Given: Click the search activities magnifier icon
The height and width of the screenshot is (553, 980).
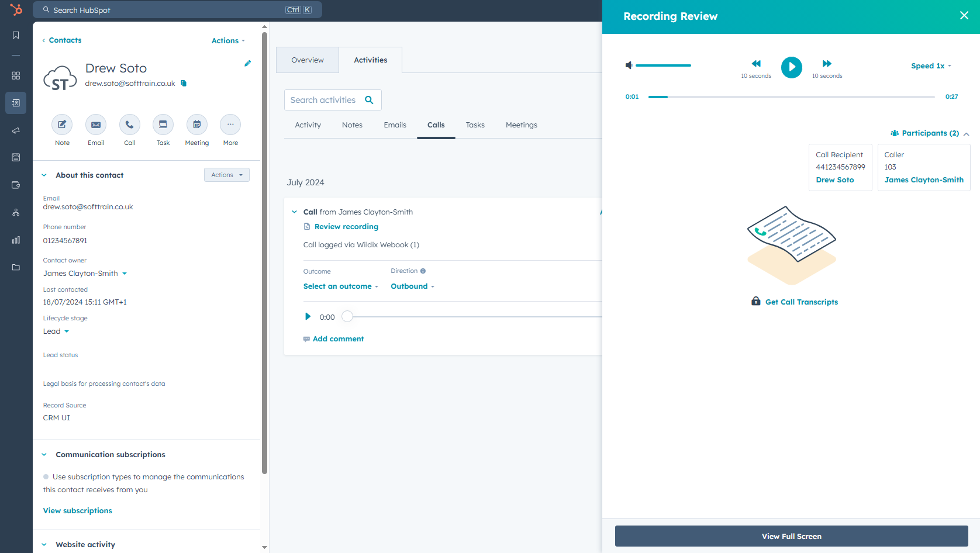Looking at the screenshot, I should coord(369,100).
